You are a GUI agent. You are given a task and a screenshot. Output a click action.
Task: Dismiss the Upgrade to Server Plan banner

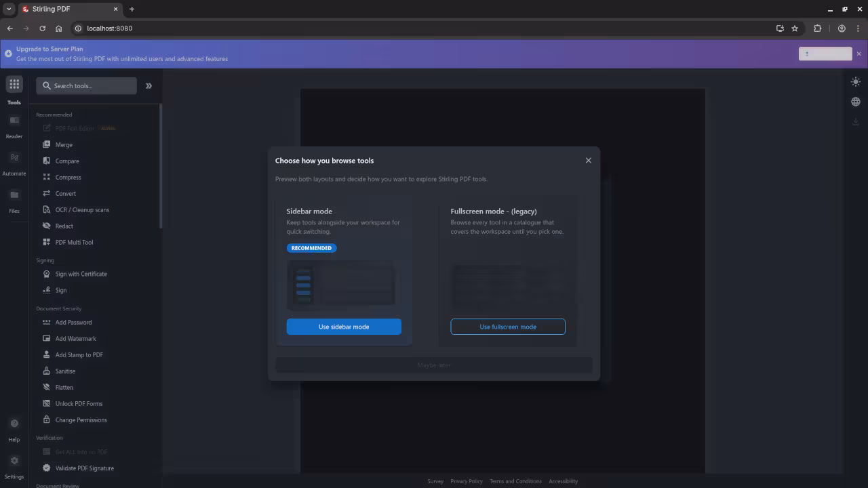click(x=859, y=54)
